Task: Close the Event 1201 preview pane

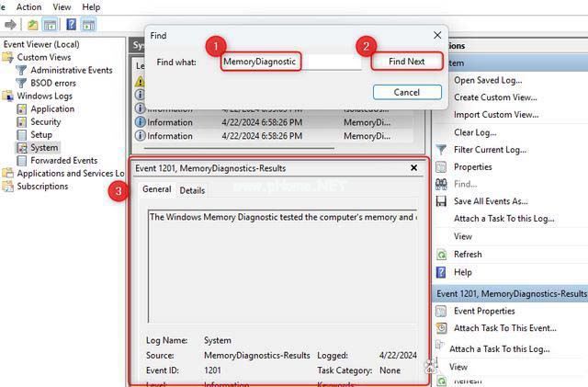Action: [x=413, y=168]
